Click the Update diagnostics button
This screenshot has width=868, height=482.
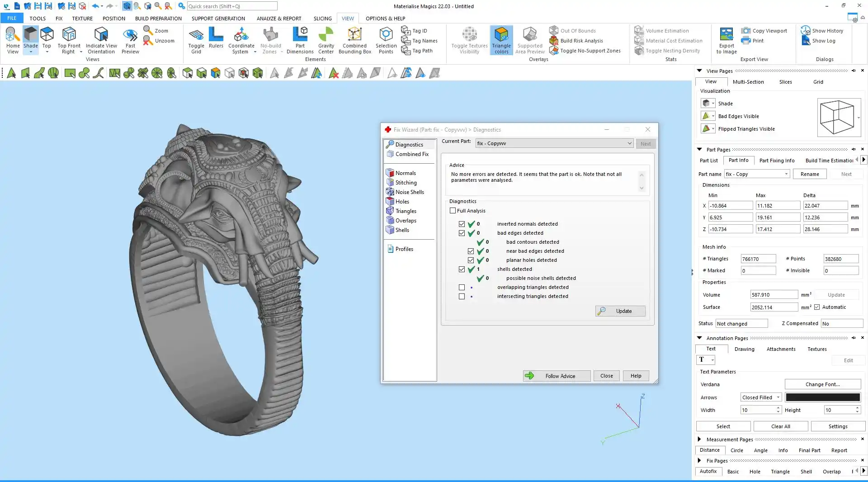pyautogui.click(x=620, y=311)
